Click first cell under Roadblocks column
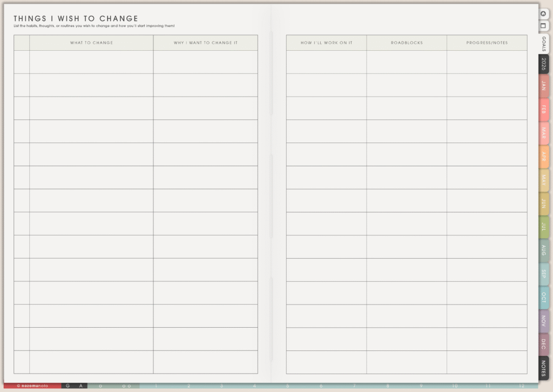The height and width of the screenshot is (392, 553). [407, 62]
